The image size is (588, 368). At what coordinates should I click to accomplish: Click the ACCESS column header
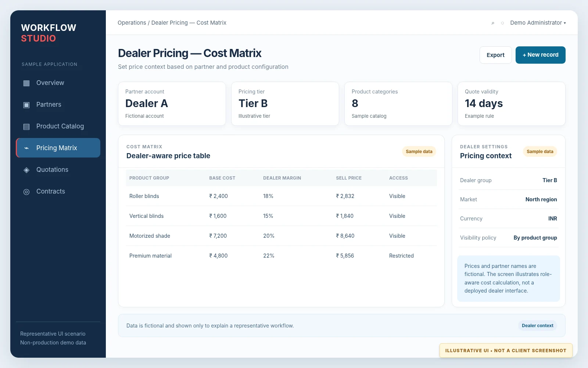pos(398,178)
